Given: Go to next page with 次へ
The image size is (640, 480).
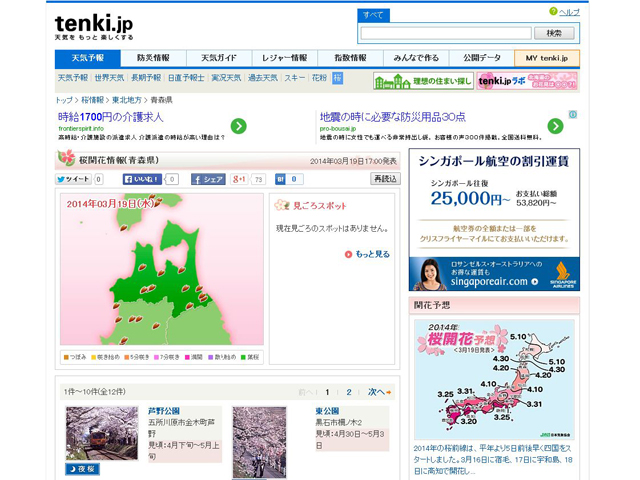Looking at the screenshot, I should click(376, 392).
